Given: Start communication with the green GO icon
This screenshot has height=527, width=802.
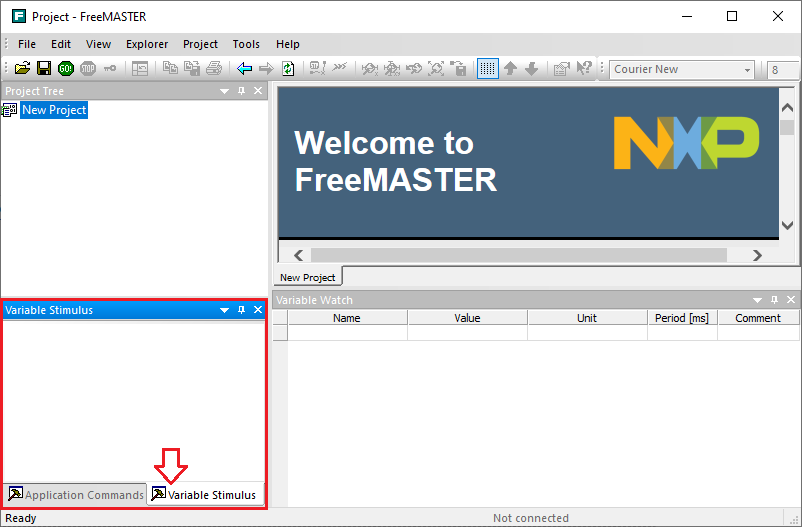Looking at the screenshot, I should click(x=66, y=68).
